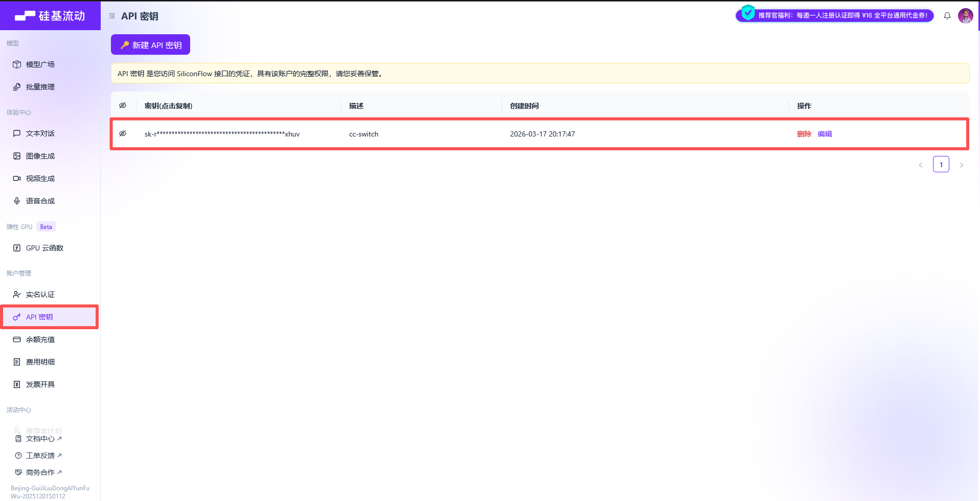Delete the cc-switch key with 删除

(x=804, y=134)
